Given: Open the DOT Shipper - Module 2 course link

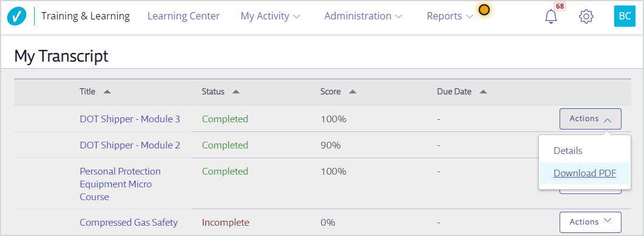Looking at the screenshot, I should (130, 145).
